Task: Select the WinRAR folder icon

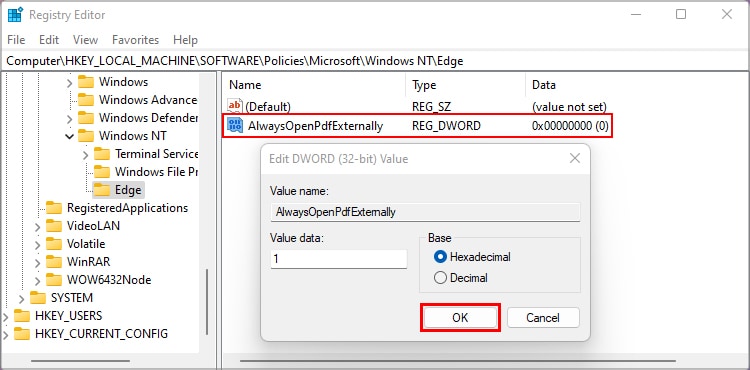Action: [x=54, y=262]
